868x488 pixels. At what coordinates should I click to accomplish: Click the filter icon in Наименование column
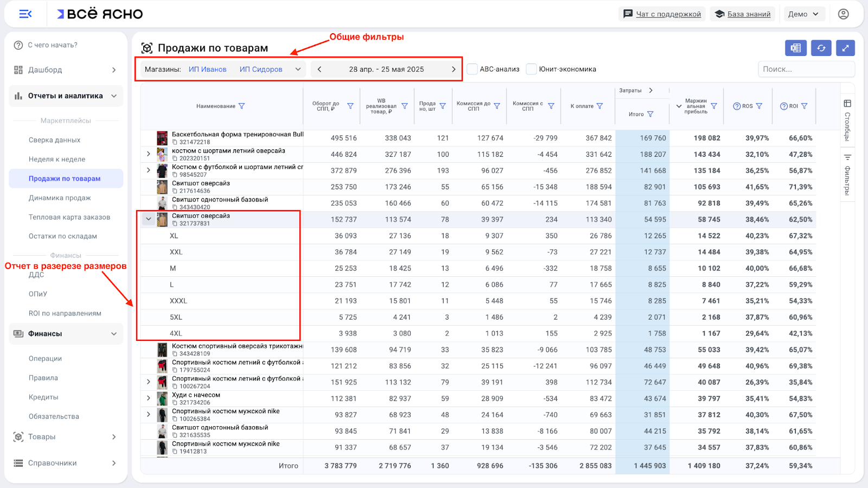242,106
